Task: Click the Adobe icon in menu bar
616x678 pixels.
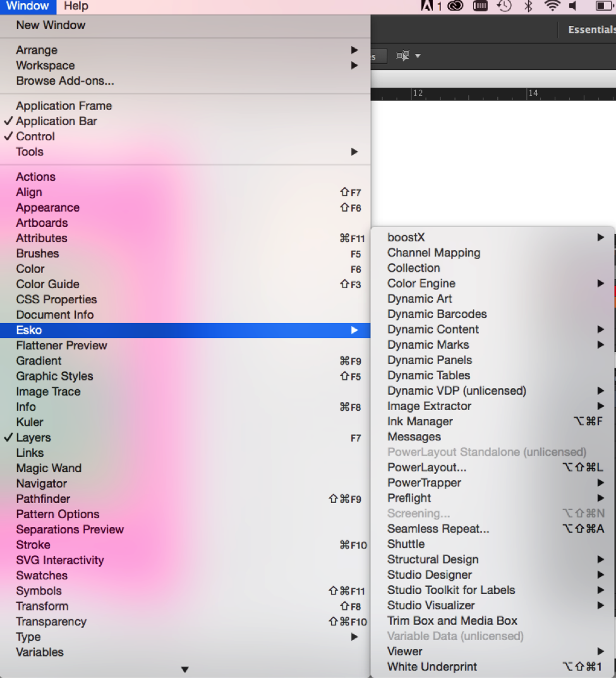Action: [x=426, y=6]
